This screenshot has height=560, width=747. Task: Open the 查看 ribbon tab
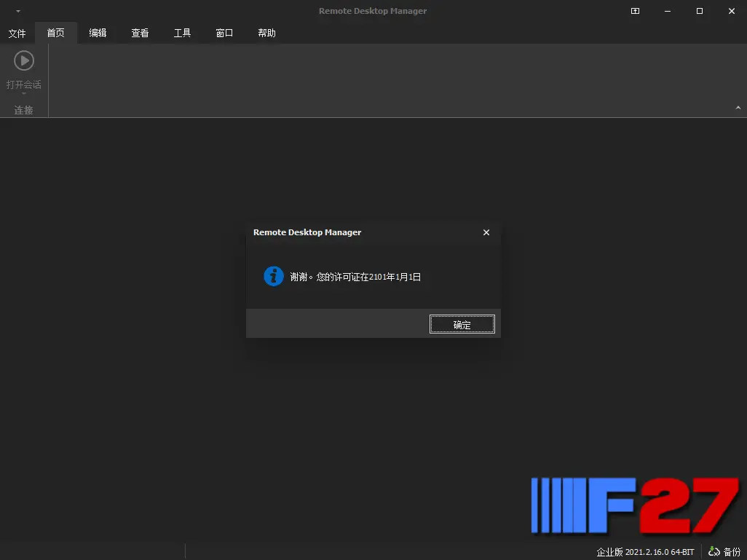[x=140, y=33]
